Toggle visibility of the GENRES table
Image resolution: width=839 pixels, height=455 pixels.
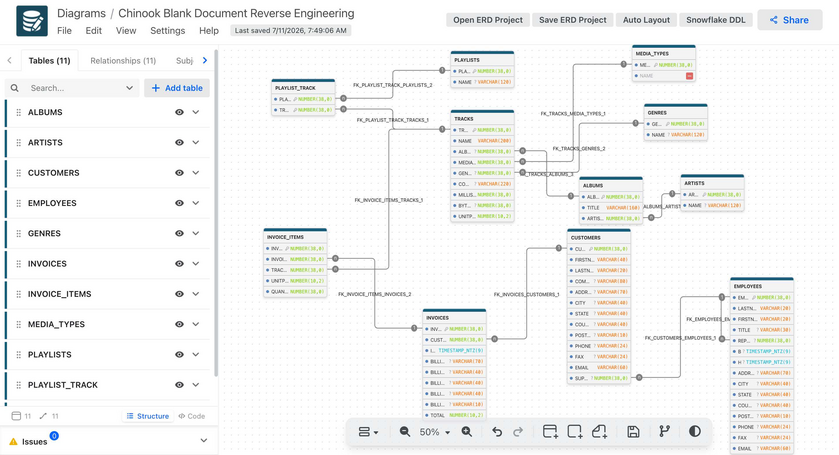tap(179, 233)
